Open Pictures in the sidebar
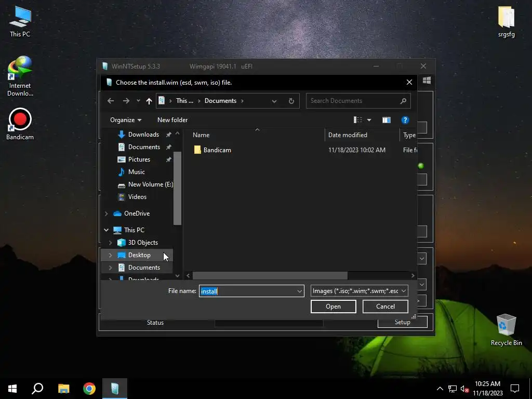532x399 pixels. (x=139, y=159)
